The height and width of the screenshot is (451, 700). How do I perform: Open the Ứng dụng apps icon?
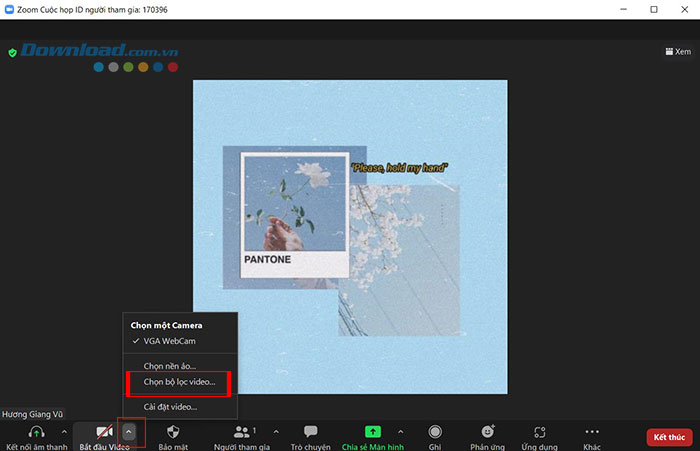tap(540, 432)
